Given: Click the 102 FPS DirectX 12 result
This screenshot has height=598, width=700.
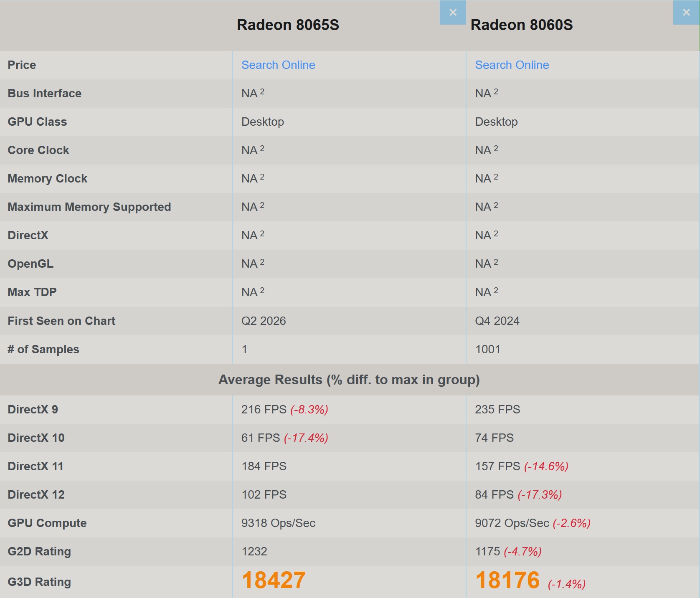Looking at the screenshot, I should 264,495.
